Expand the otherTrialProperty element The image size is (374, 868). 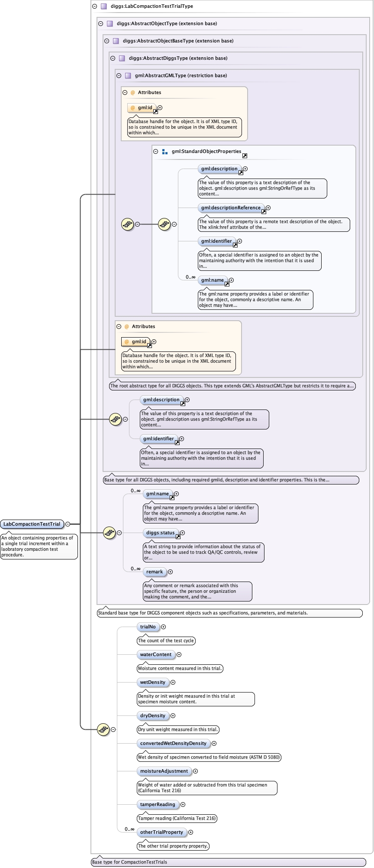point(190,832)
